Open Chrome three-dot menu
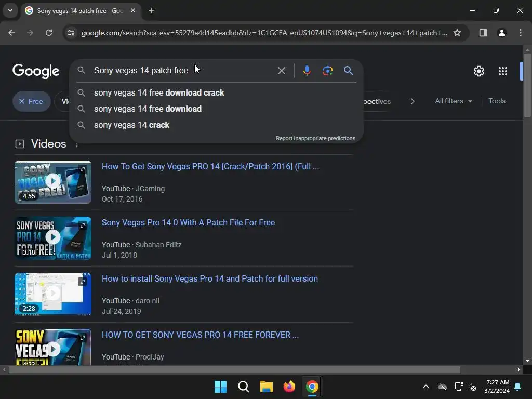The width and height of the screenshot is (532, 399). tap(520, 33)
